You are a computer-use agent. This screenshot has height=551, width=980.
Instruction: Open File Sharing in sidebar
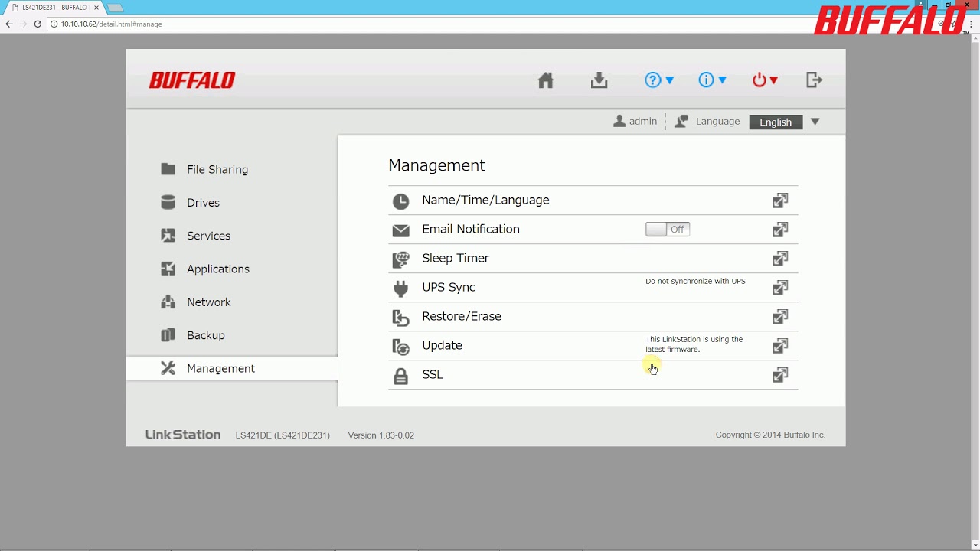click(232, 169)
